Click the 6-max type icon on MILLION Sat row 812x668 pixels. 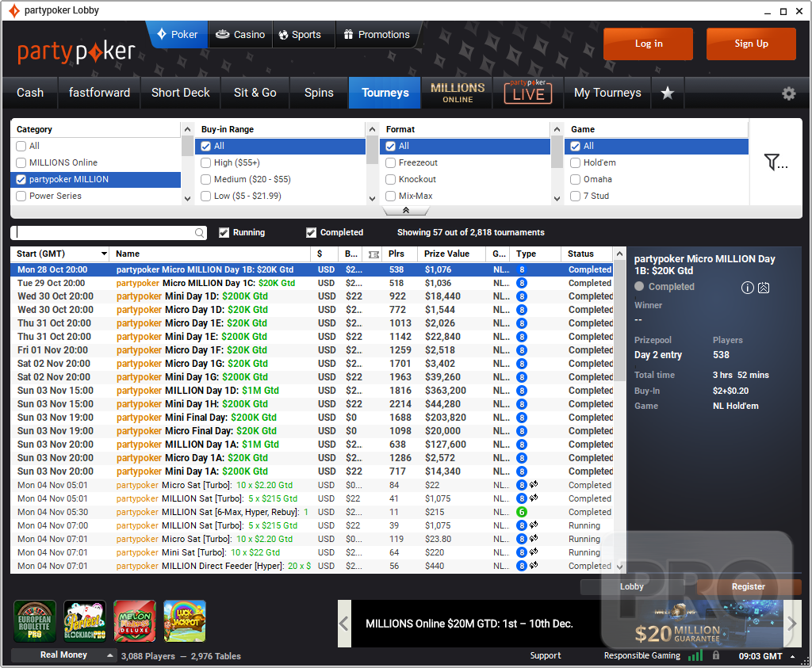tap(522, 512)
